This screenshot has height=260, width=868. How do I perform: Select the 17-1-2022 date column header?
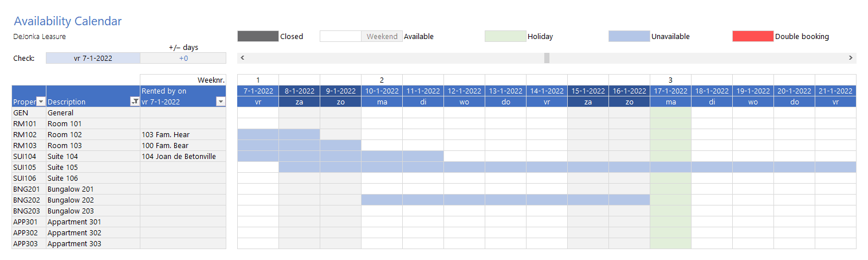pos(670,91)
